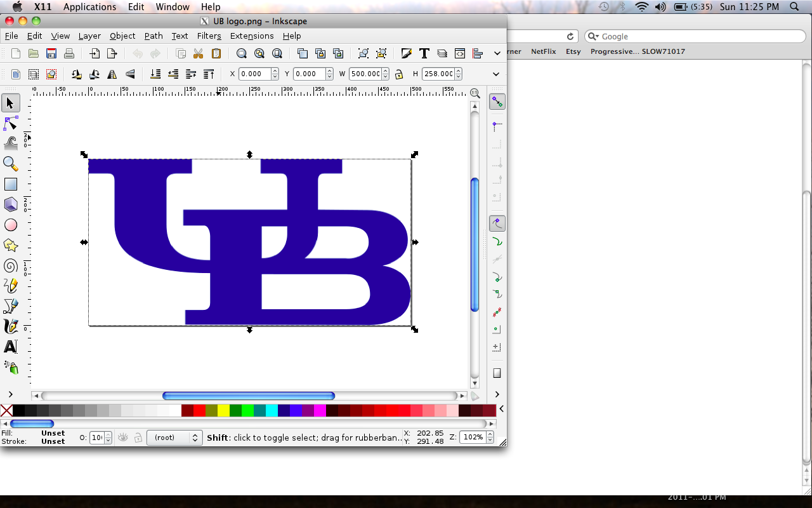Open the Filters menu
This screenshot has width=812, height=508.
tap(209, 36)
